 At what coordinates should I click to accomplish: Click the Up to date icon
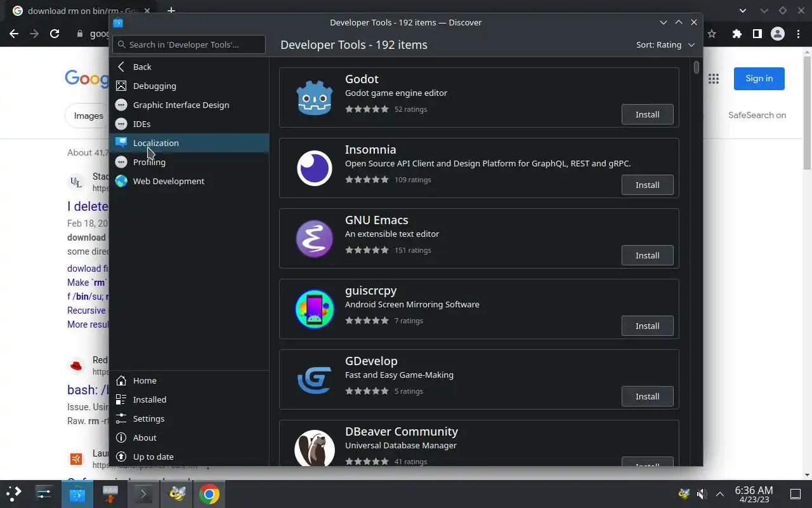121,457
